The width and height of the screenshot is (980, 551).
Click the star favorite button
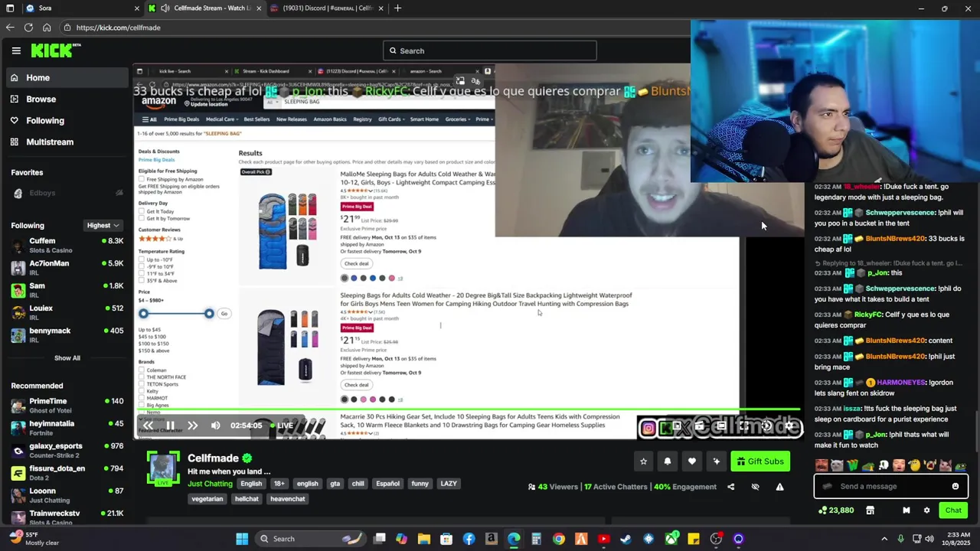[x=643, y=461]
